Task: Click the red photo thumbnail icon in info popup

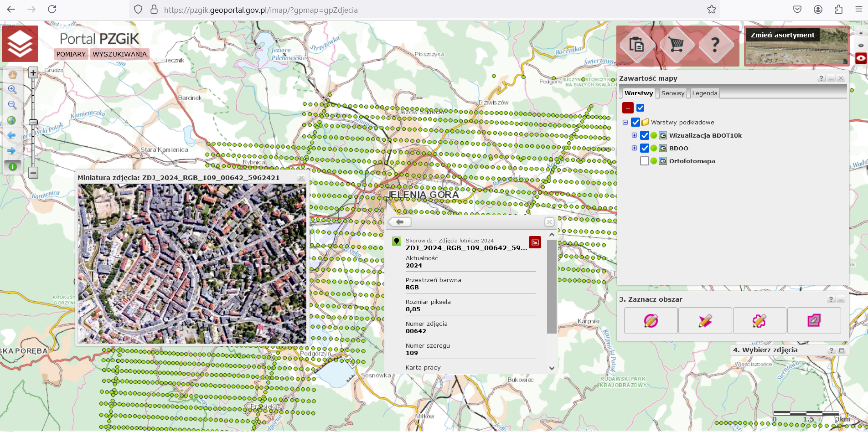Action: click(x=535, y=242)
